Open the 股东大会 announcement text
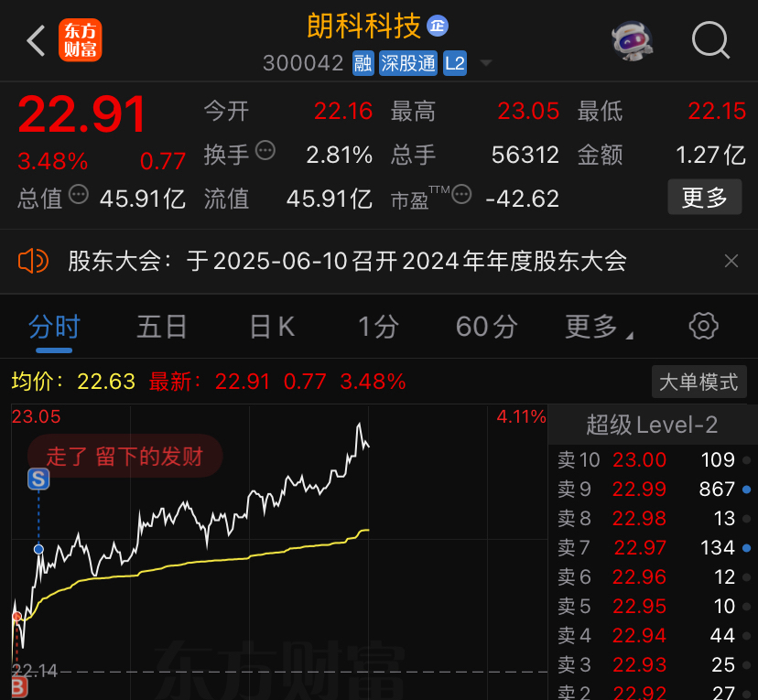The height and width of the screenshot is (700, 758). click(347, 262)
